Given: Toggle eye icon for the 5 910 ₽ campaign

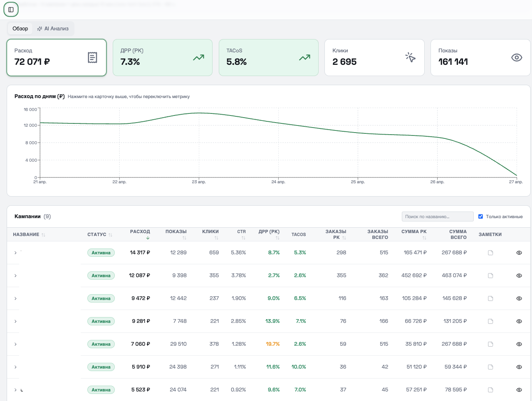Looking at the screenshot, I should (519, 367).
